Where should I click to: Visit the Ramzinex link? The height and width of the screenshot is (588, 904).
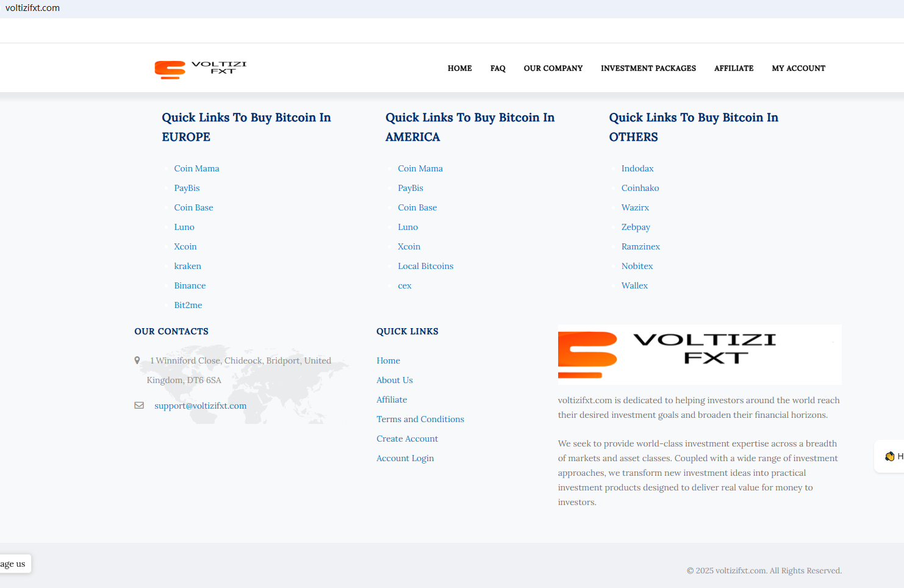[640, 246]
